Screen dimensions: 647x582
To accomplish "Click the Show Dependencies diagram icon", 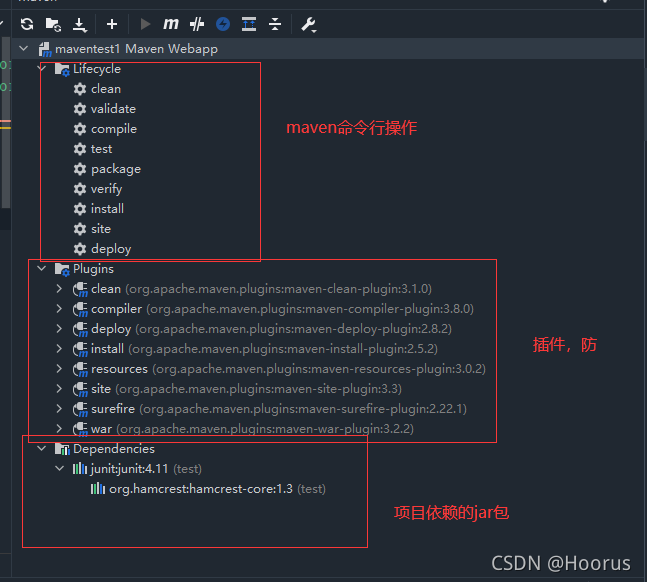I will pos(249,24).
